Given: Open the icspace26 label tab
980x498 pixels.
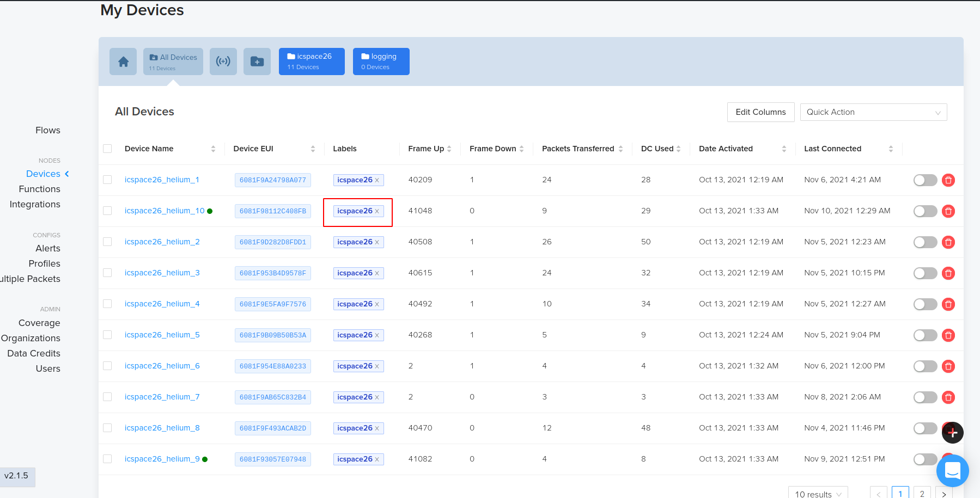Looking at the screenshot, I should coord(312,62).
